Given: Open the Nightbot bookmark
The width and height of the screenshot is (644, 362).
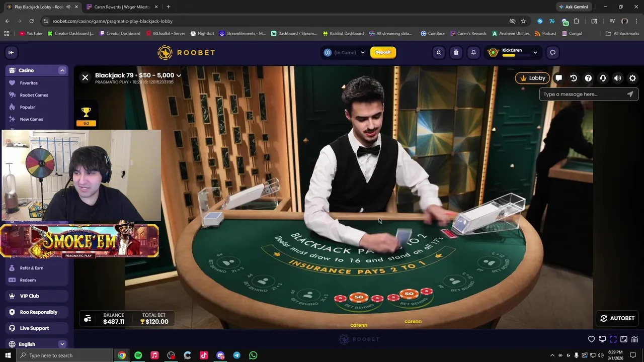Looking at the screenshot, I should [x=202, y=34].
